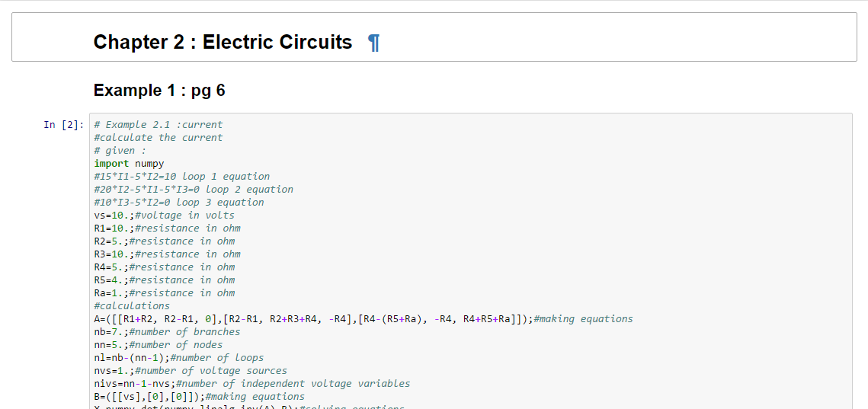868x409 pixels.
Task: Click the '# Example 2.1 :current' comment
Action: pos(158,125)
